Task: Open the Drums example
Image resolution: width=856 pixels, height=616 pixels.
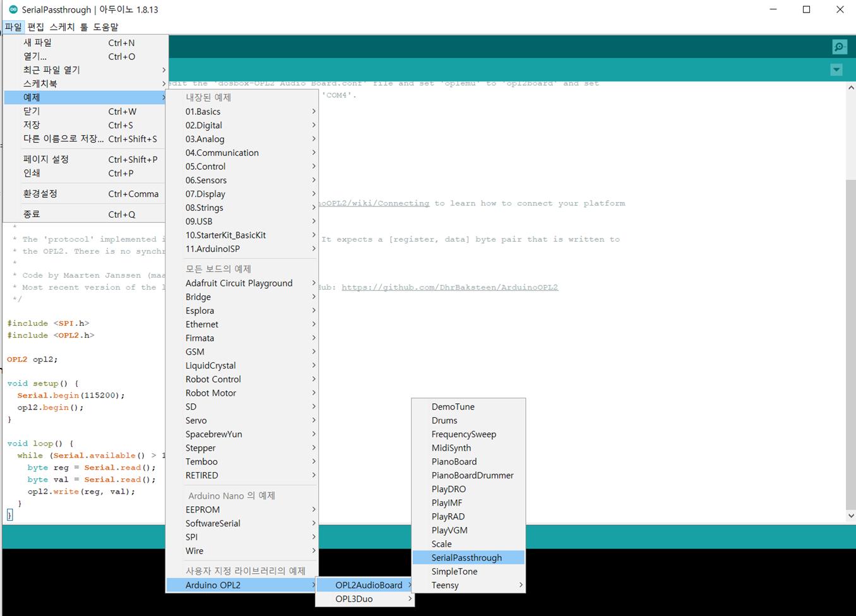Action: [x=468, y=420]
